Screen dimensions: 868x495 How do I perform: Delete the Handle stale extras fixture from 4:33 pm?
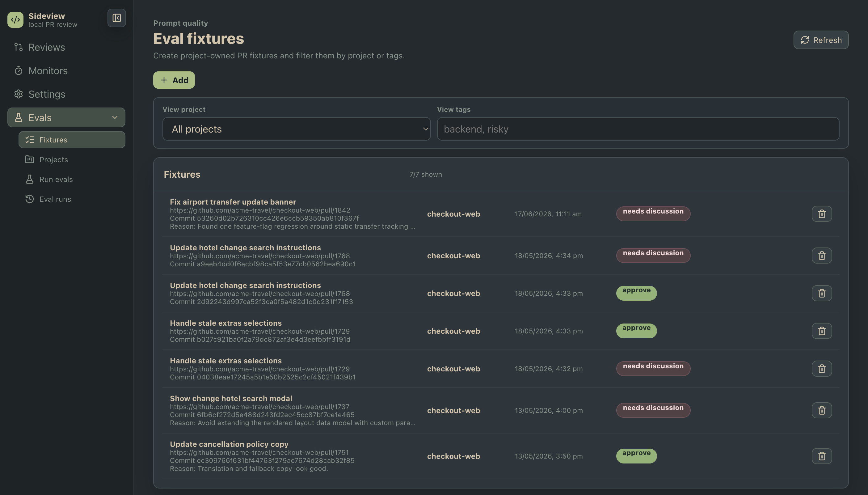coord(821,331)
